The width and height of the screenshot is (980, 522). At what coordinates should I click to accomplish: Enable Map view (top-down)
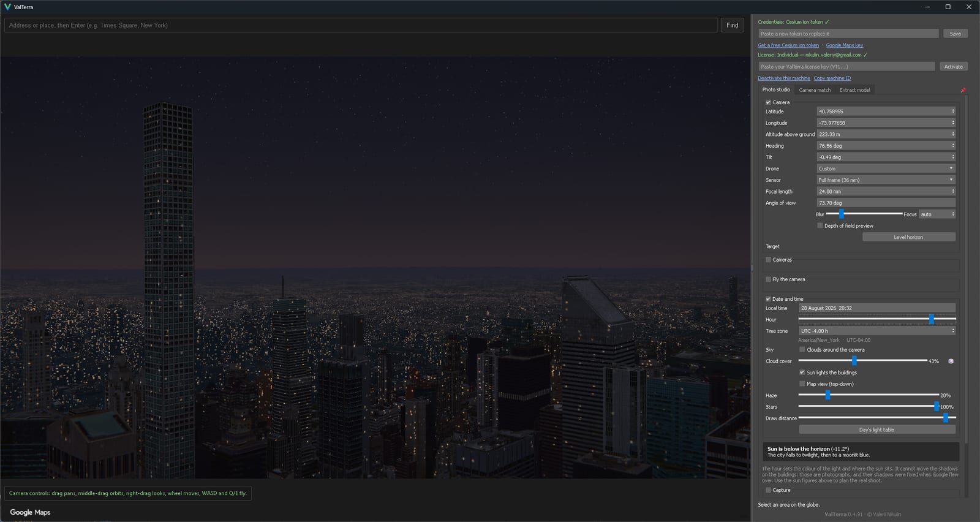pos(802,384)
